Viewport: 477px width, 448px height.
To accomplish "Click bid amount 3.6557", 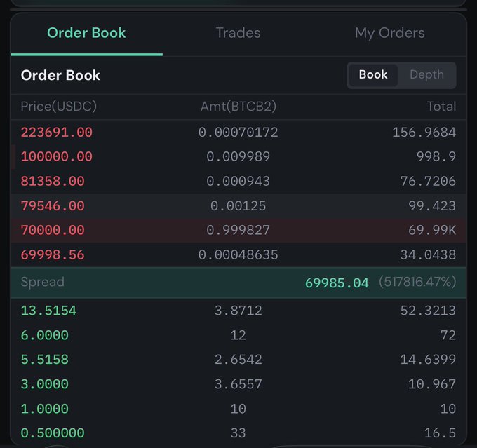I will (x=238, y=384).
